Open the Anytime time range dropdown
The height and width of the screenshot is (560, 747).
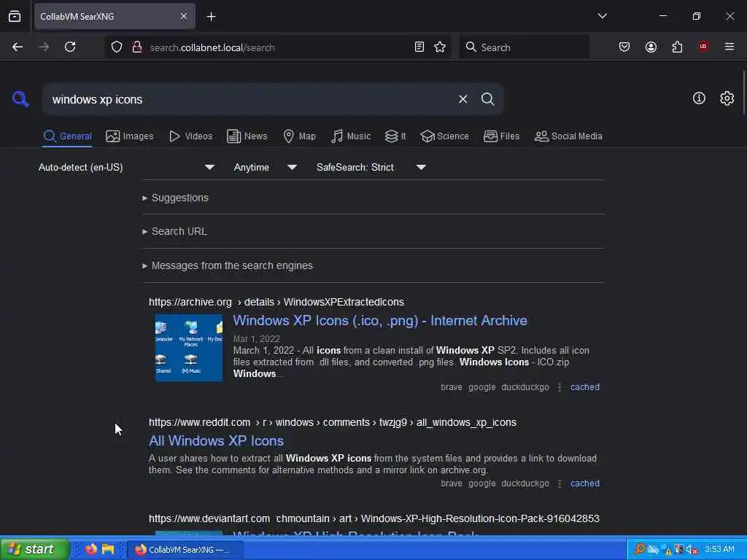coord(265,167)
